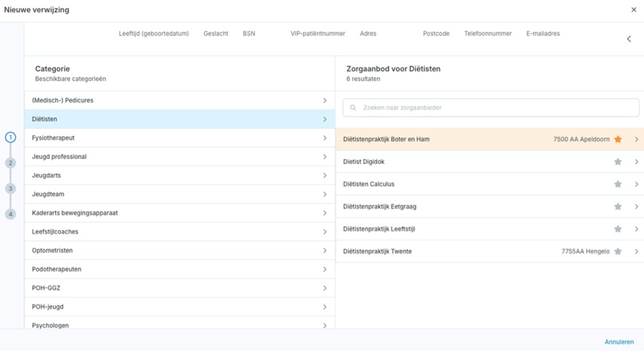644x351 pixels.
Task: Choose the Optometristen category
Action: click(180, 251)
